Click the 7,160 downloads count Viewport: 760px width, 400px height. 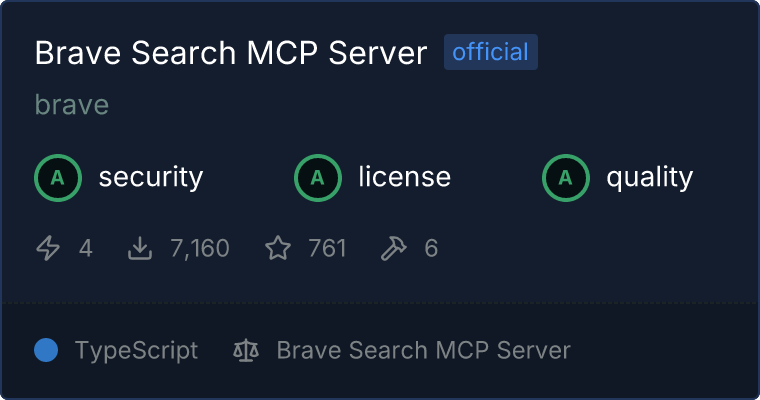coord(200,248)
